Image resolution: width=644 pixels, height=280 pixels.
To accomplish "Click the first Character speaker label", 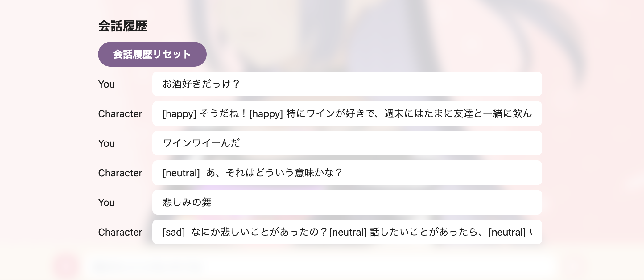I will (120, 114).
